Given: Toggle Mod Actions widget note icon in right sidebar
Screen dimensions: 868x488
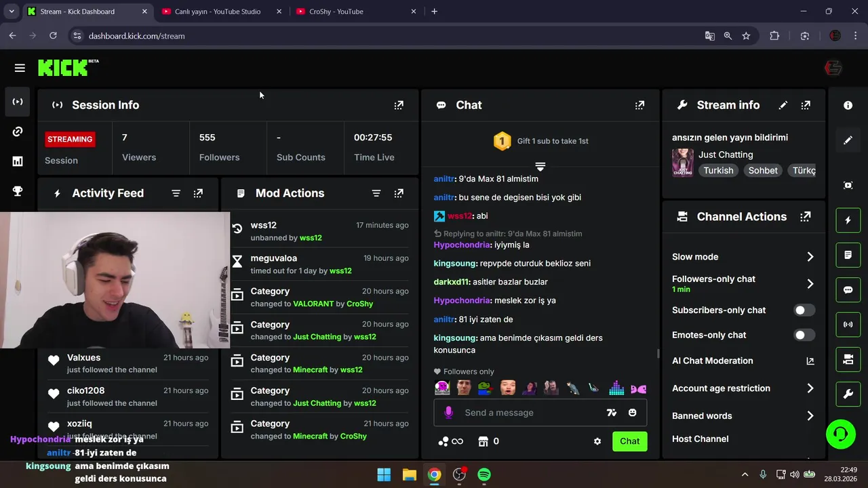Looking at the screenshot, I should coord(848,255).
